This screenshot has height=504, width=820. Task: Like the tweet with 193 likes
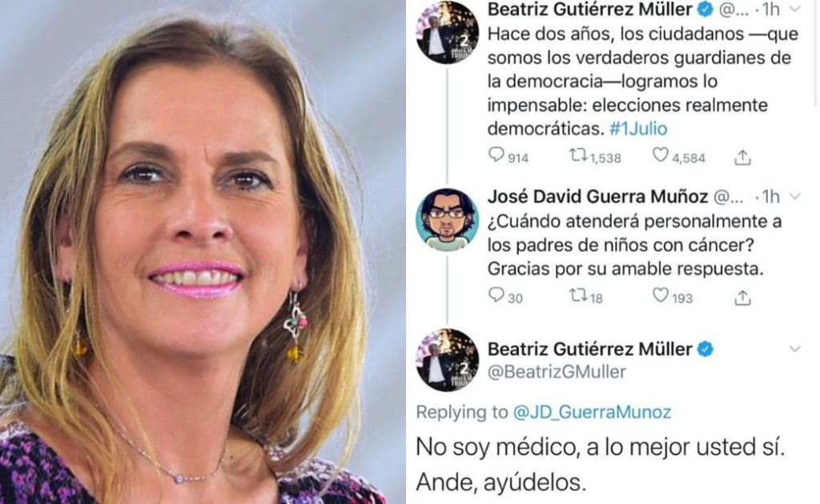661,296
